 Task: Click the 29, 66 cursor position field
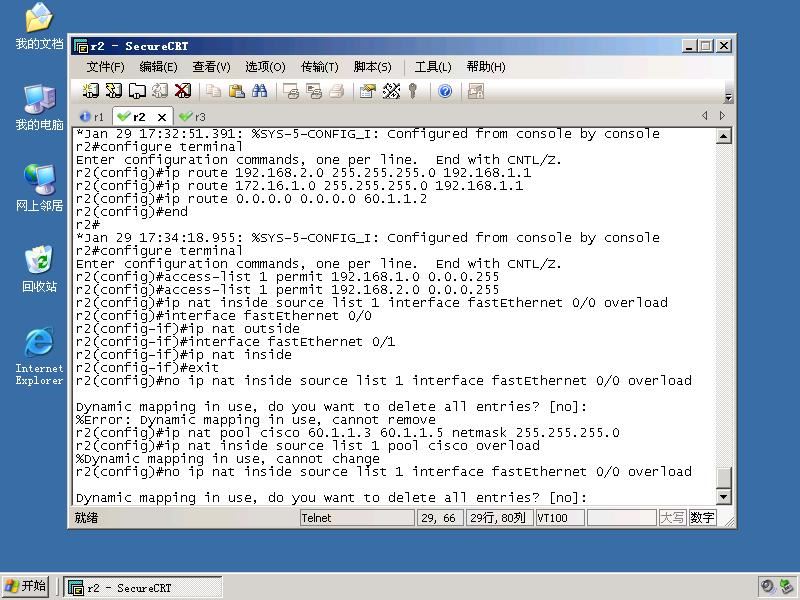440,518
